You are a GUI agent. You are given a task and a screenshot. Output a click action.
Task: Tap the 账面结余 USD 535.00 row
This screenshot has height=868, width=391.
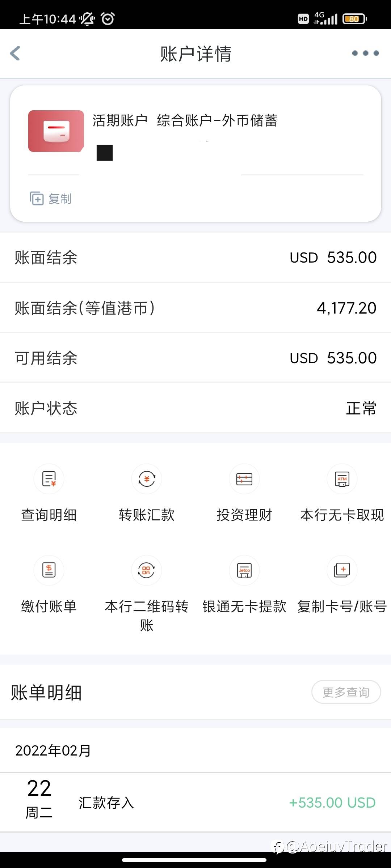pyautogui.click(x=195, y=258)
